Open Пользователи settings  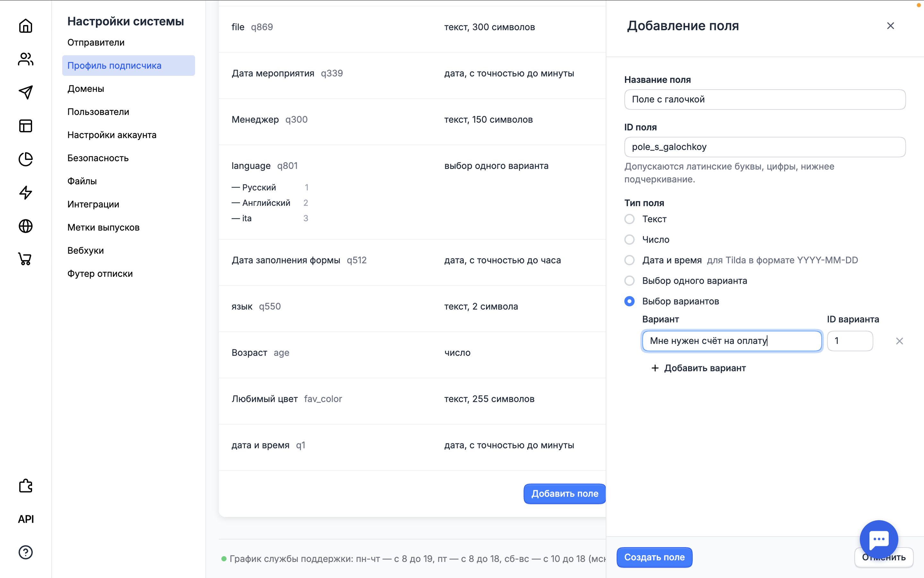pos(98,112)
